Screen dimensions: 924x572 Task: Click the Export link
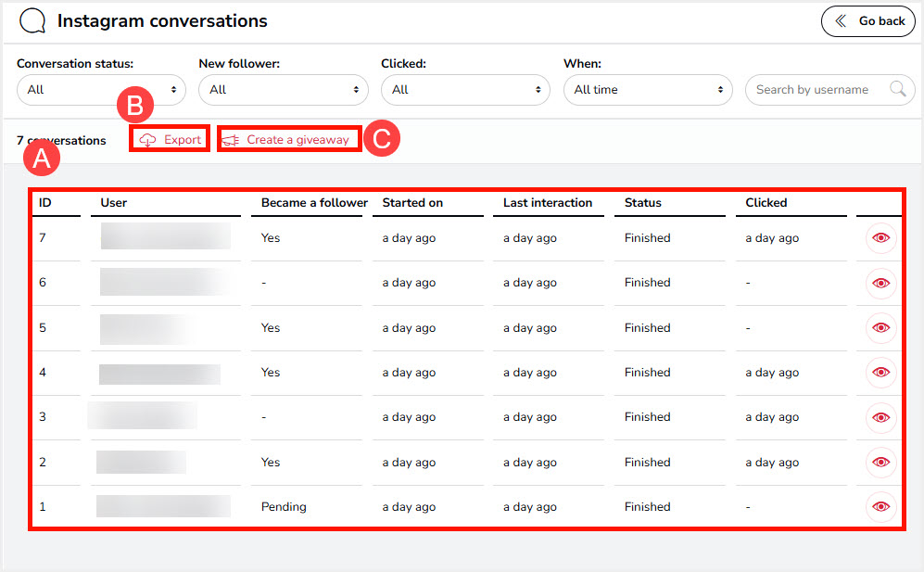(x=171, y=140)
